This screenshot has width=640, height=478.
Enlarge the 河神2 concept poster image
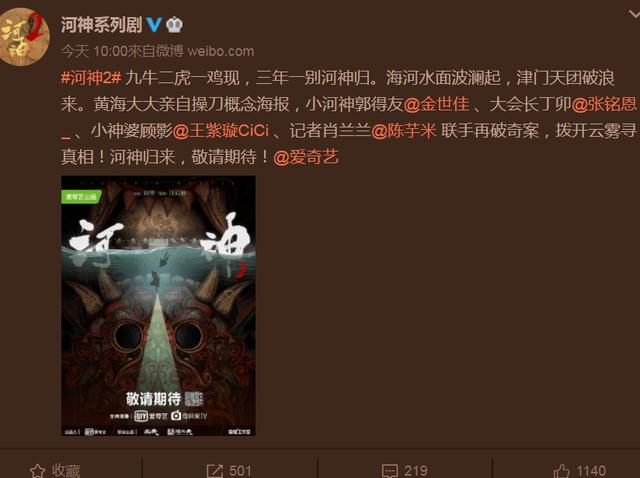[x=158, y=306]
